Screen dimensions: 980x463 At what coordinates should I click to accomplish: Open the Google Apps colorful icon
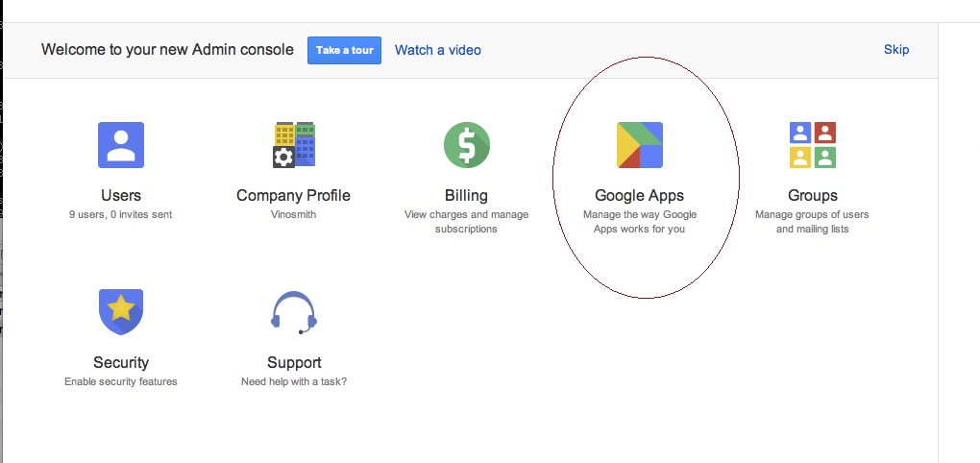[x=639, y=145]
